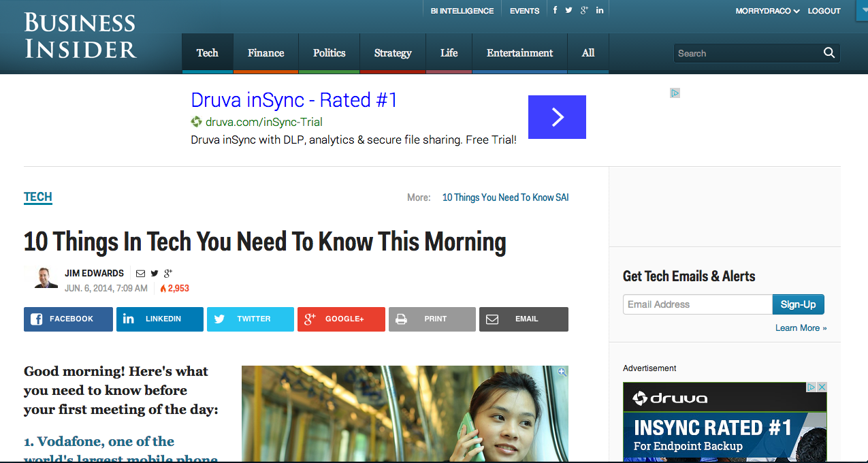Share article on Google+
Viewport: 868px width, 463px height.
pyautogui.click(x=341, y=319)
